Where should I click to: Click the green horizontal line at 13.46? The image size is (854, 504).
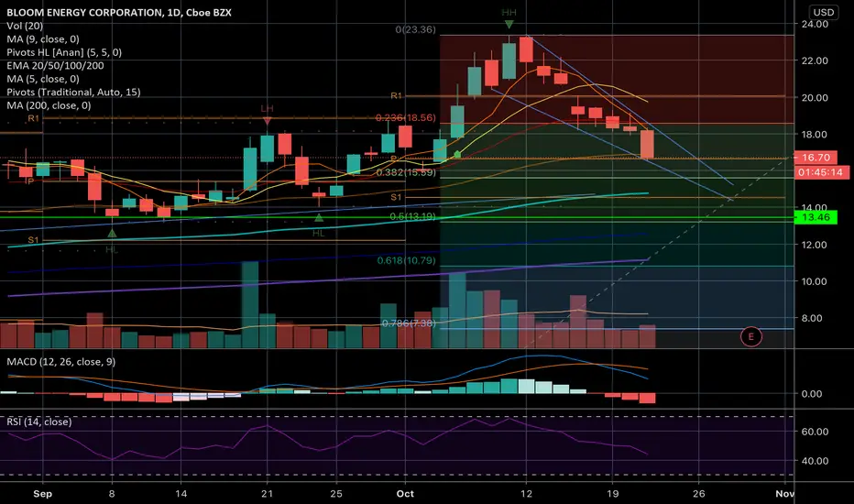(x=397, y=217)
